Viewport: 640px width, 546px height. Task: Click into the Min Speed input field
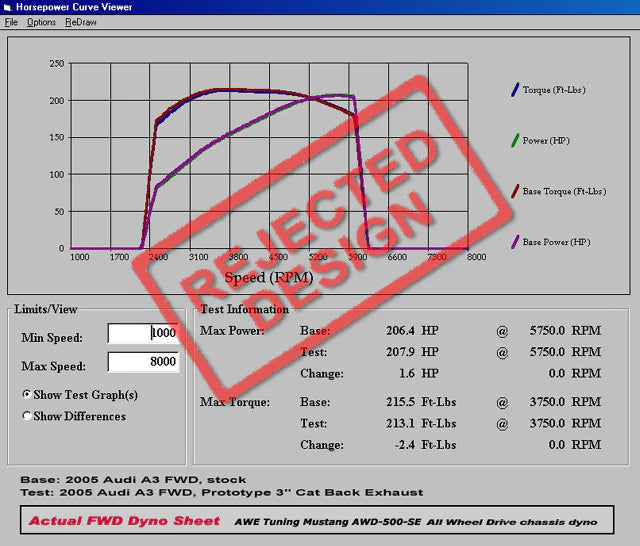pos(143,334)
